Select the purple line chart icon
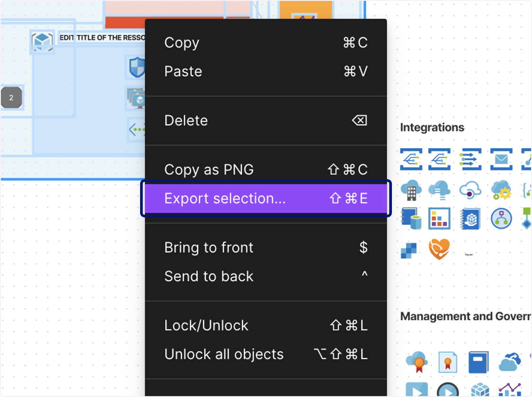The width and height of the screenshot is (532, 397). point(510,389)
